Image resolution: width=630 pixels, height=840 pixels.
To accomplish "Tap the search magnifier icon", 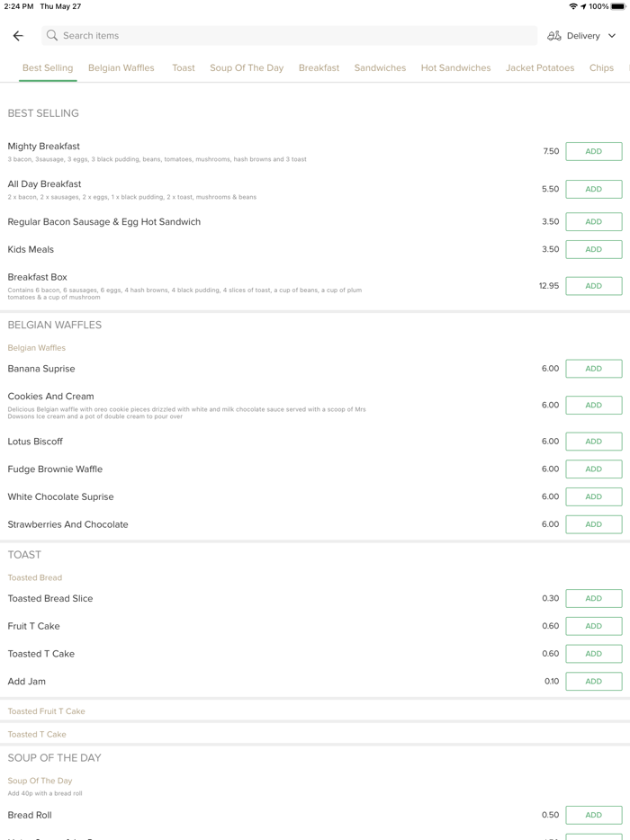I will [52, 36].
